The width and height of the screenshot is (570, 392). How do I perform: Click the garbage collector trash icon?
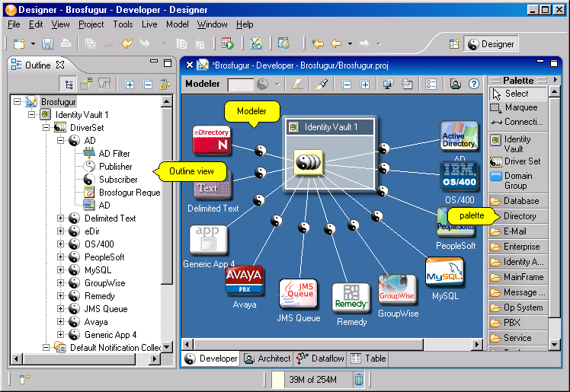358,380
